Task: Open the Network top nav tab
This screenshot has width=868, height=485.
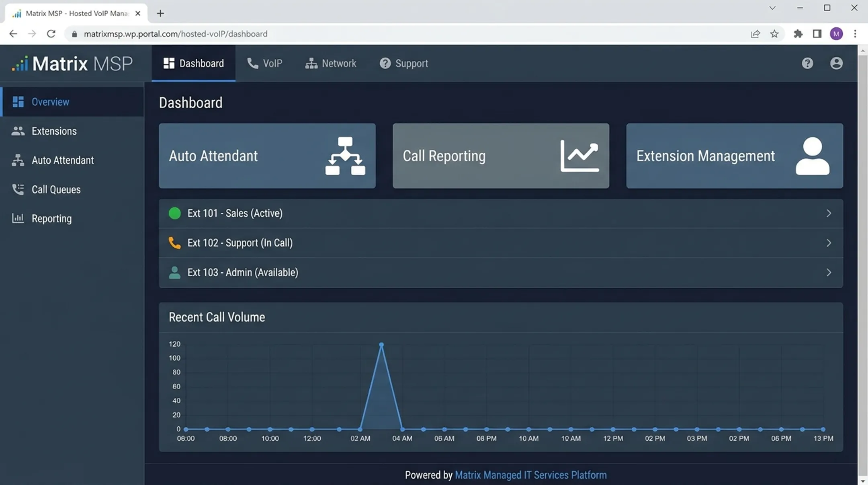Action: (331, 64)
